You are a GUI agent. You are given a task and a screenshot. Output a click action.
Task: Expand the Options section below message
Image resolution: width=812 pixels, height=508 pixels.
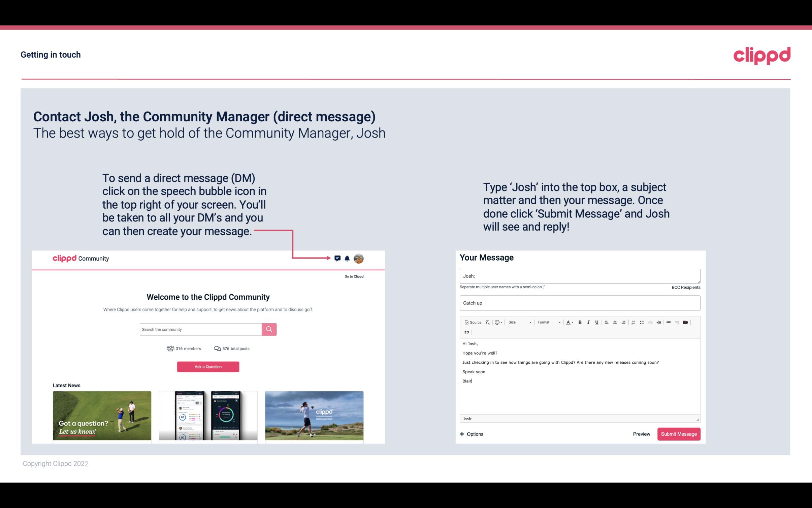point(472,434)
